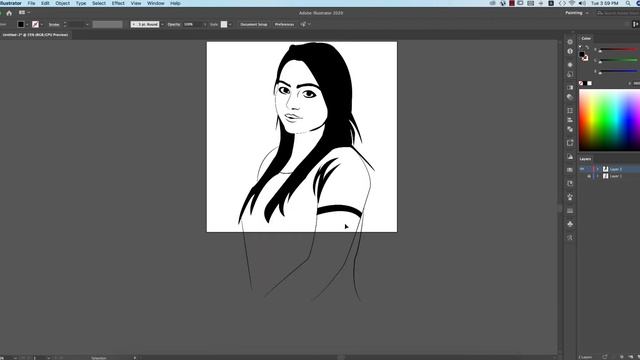Viewport: 640px width, 360px height.
Task: Click the Opacity label link
Action: [x=173, y=24]
